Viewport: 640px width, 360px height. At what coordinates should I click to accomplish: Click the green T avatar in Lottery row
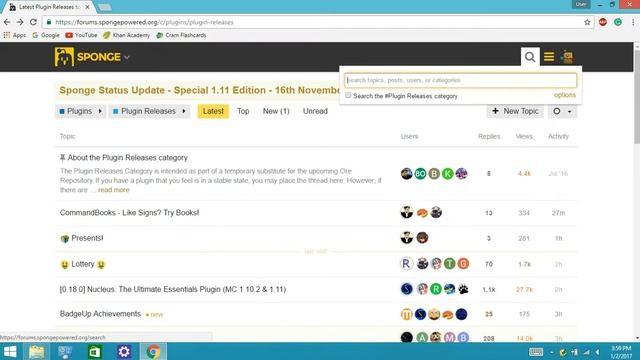(x=449, y=264)
